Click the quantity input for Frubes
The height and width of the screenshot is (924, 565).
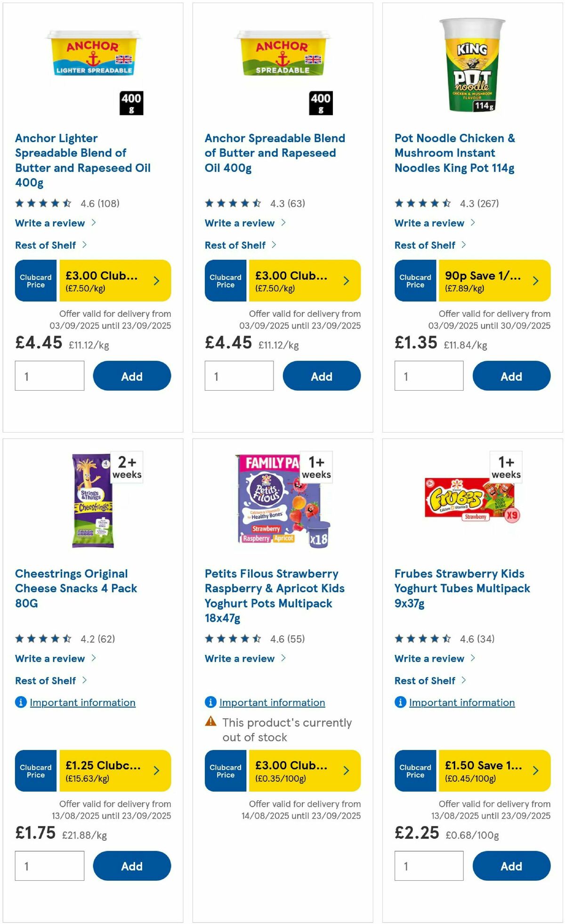[x=428, y=866]
